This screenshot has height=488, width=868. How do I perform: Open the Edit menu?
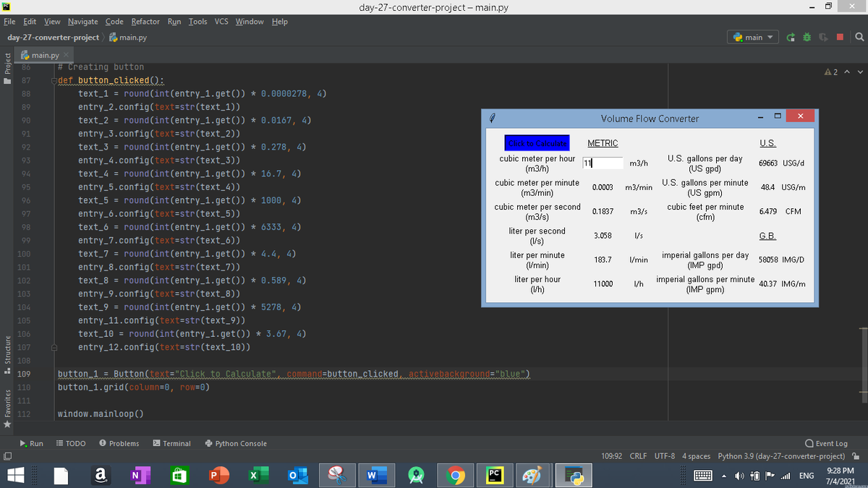click(30, 22)
